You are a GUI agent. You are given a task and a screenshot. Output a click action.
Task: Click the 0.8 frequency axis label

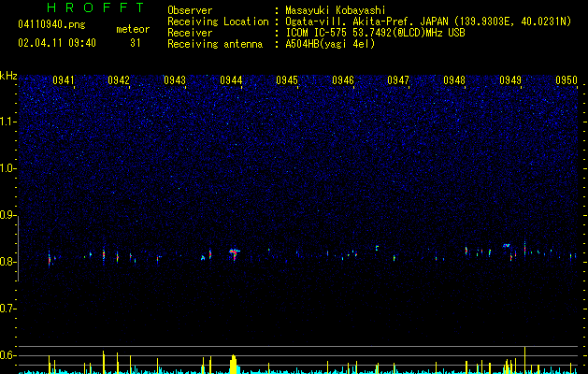tap(8, 262)
